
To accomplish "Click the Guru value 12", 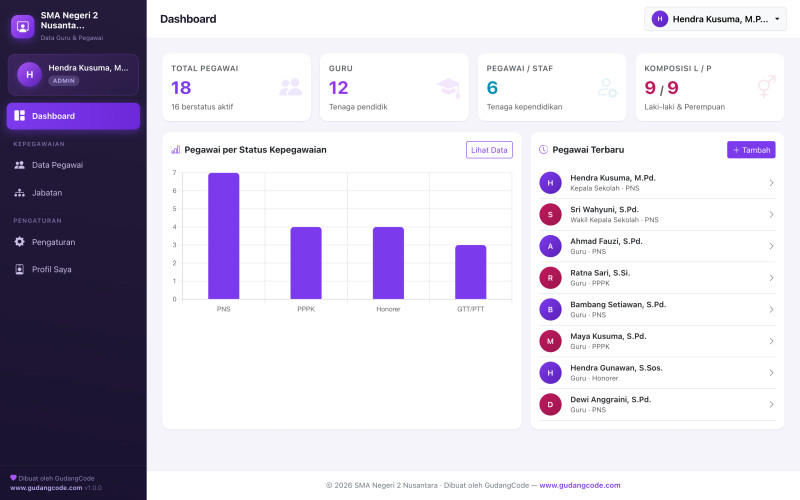I will click(x=338, y=88).
